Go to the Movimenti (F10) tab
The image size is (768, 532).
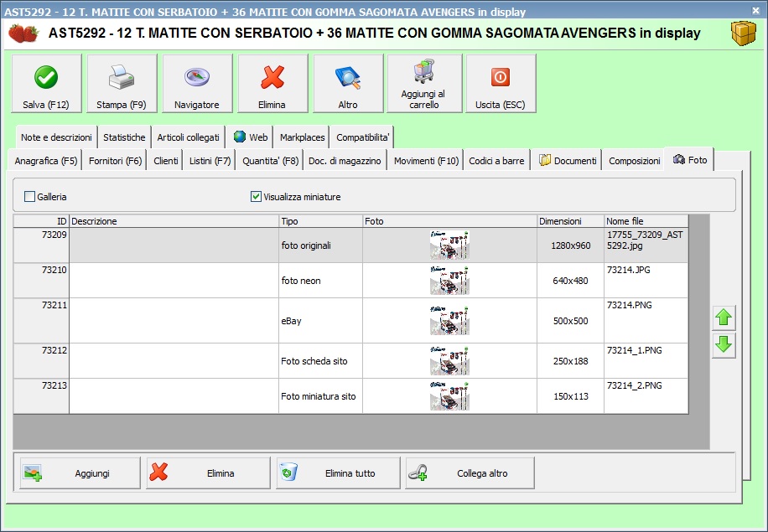click(426, 161)
